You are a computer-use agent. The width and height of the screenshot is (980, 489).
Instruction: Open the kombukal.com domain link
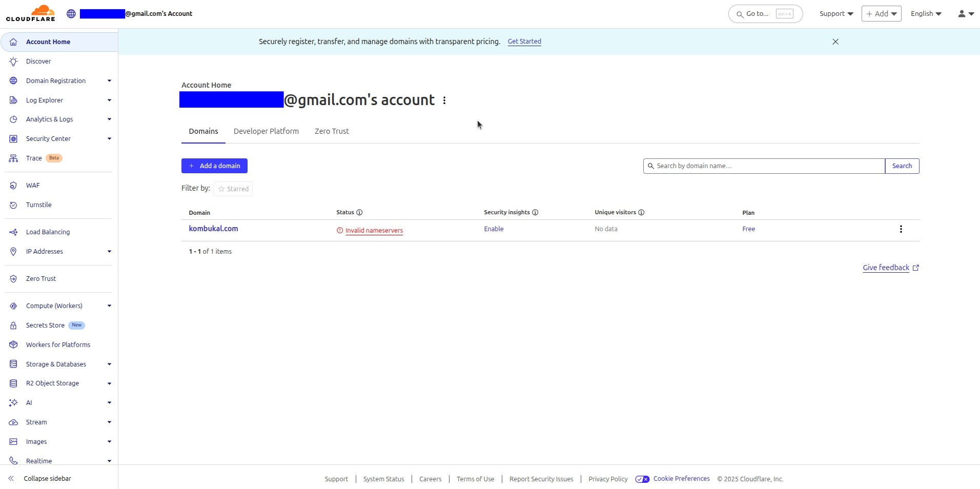[x=213, y=229]
